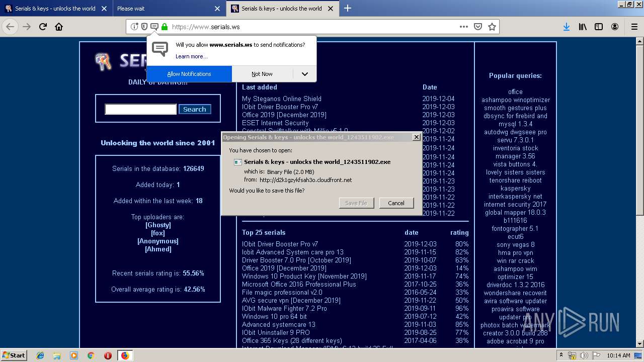Open page actions three-dot menu

click(x=464, y=27)
